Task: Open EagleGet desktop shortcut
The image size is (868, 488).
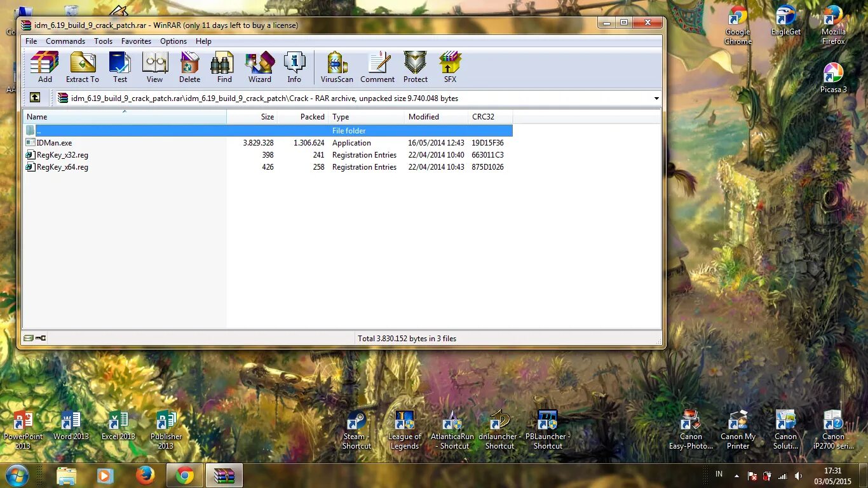Action: coord(786,21)
